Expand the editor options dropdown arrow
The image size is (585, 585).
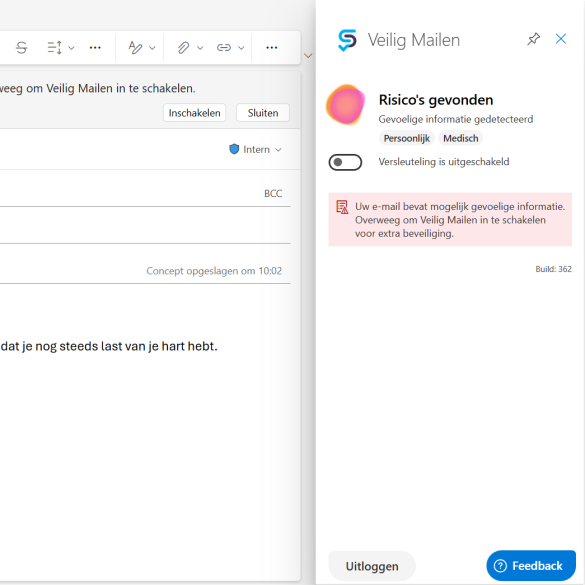click(x=152, y=48)
